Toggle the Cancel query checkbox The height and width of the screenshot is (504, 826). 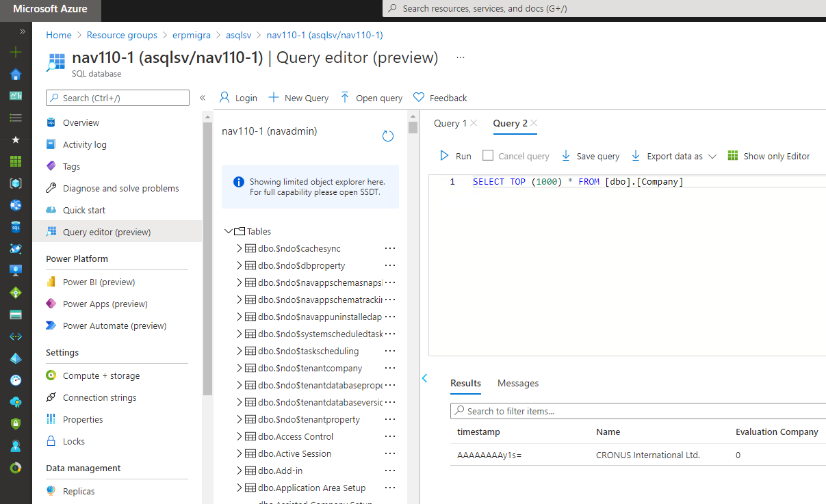488,155
